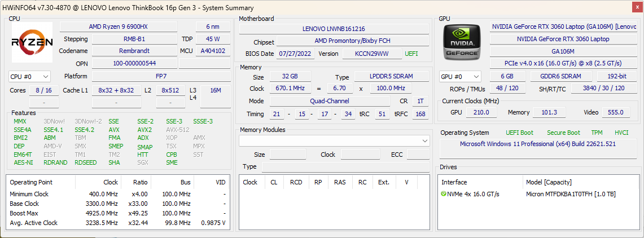Click the empty Memory Modules Type field
This screenshot has width=644, height=238.
(x=346, y=167)
